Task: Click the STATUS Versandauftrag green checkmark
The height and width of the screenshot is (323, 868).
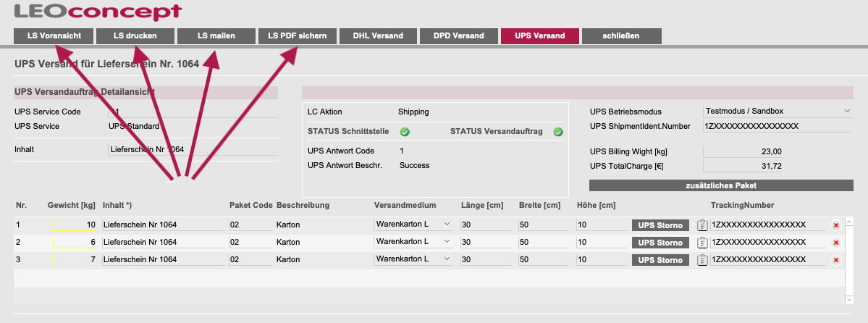Action: (x=558, y=132)
